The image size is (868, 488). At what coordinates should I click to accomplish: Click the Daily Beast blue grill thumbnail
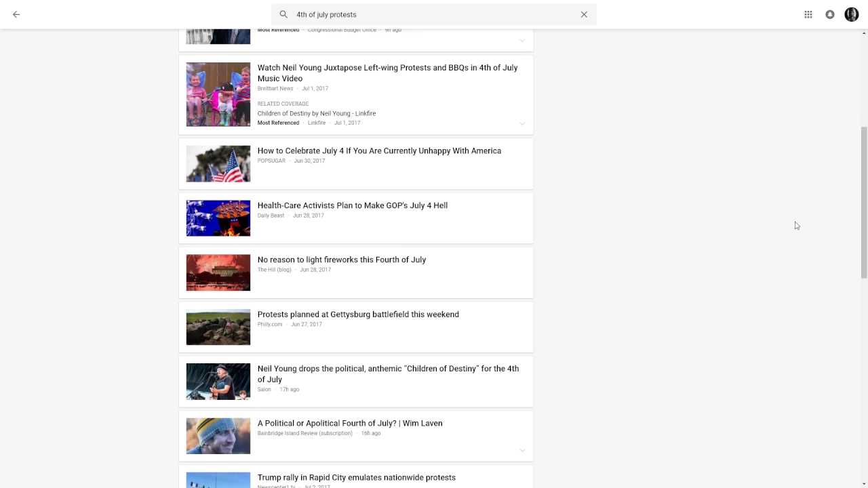point(218,218)
